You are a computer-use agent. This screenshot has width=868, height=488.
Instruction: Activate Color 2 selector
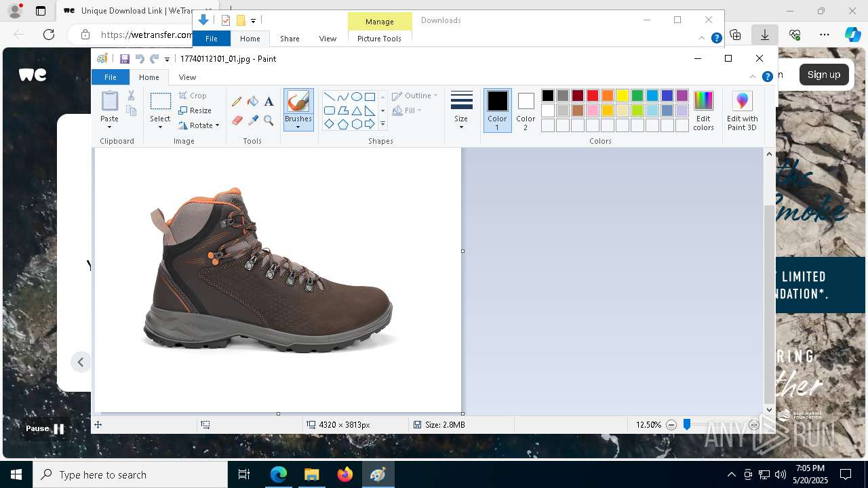tap(526, 110)
